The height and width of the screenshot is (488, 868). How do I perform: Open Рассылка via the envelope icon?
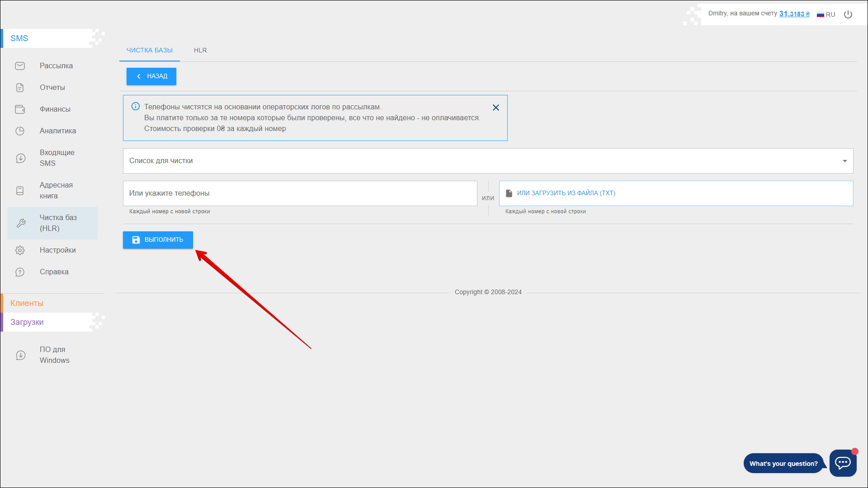click(20, 66)
